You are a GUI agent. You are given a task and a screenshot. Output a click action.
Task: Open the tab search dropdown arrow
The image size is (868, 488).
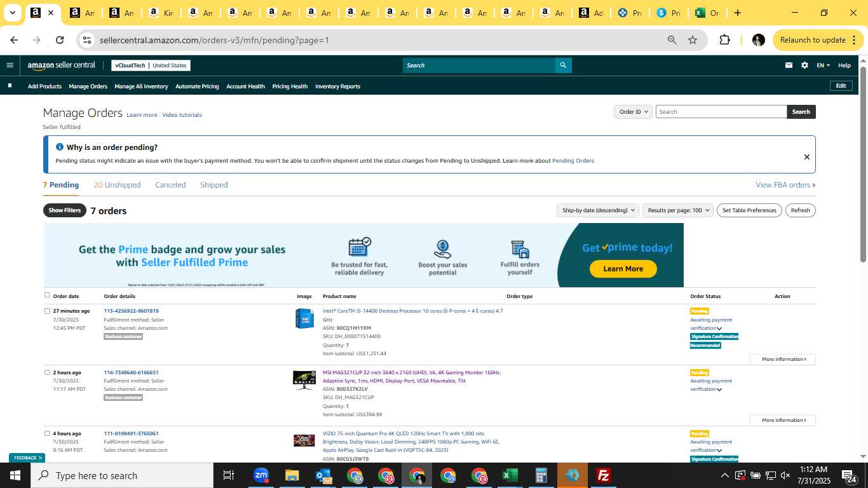(x=12, y=13)
